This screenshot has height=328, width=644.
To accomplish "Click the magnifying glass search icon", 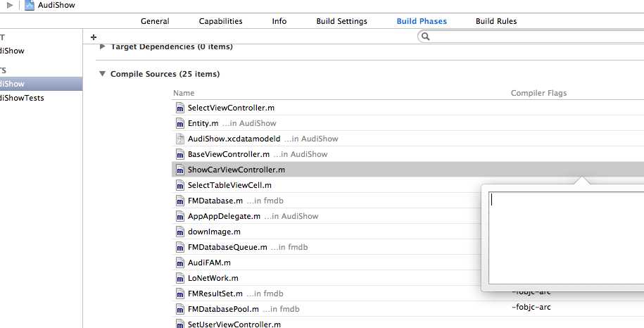I will tap(426, 37).
